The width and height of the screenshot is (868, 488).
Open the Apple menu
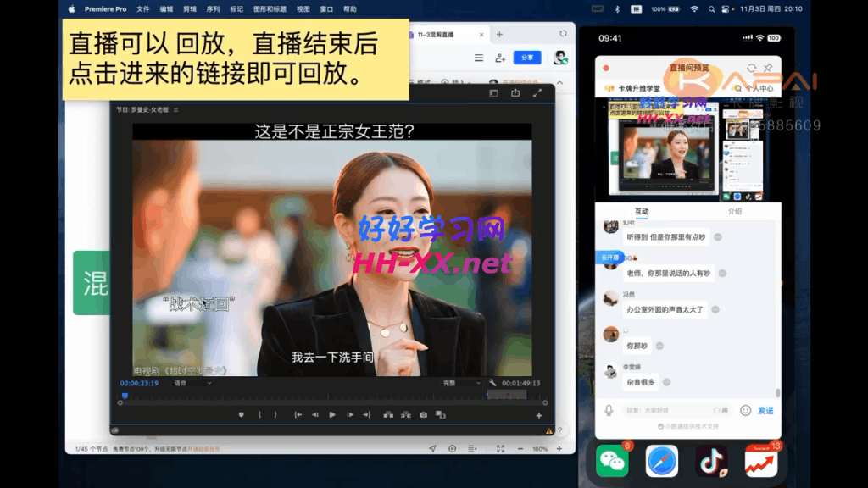tap(72, 9)
